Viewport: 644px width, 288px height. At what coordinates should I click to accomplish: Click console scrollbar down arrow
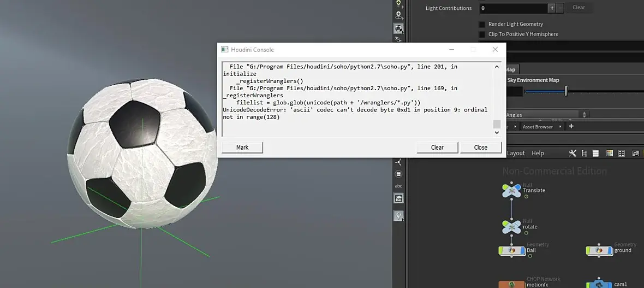point(497,132)
